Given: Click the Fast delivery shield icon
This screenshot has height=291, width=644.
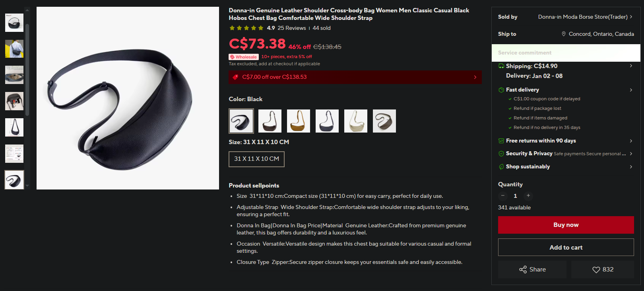Looking at the screenshot, I should 501,90.
